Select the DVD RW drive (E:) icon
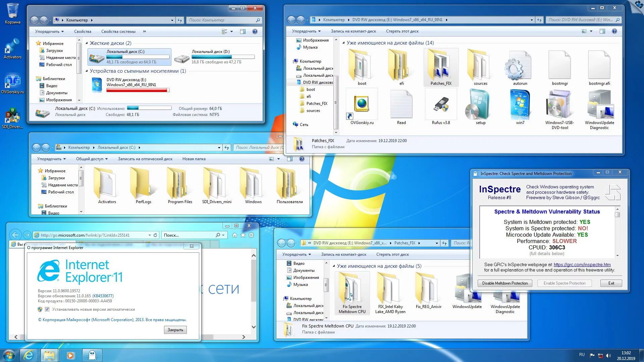Viewport: 644px width, 362px height. 97,85
